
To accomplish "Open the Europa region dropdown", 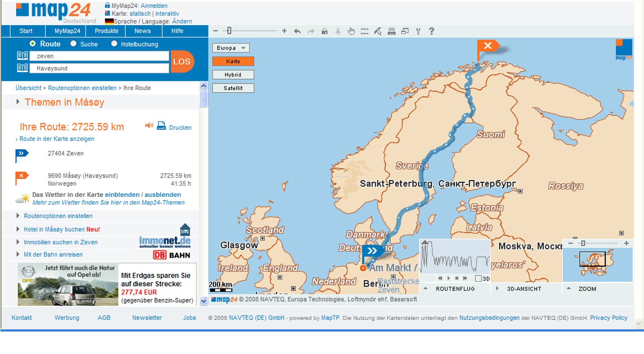I will (231, 48).
